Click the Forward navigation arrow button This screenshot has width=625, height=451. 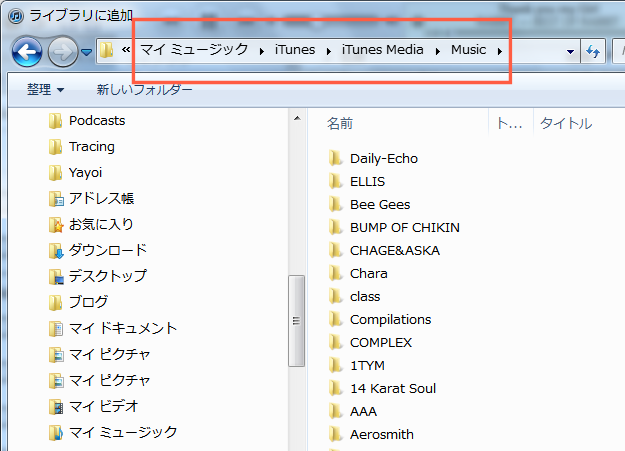point(62,50)
